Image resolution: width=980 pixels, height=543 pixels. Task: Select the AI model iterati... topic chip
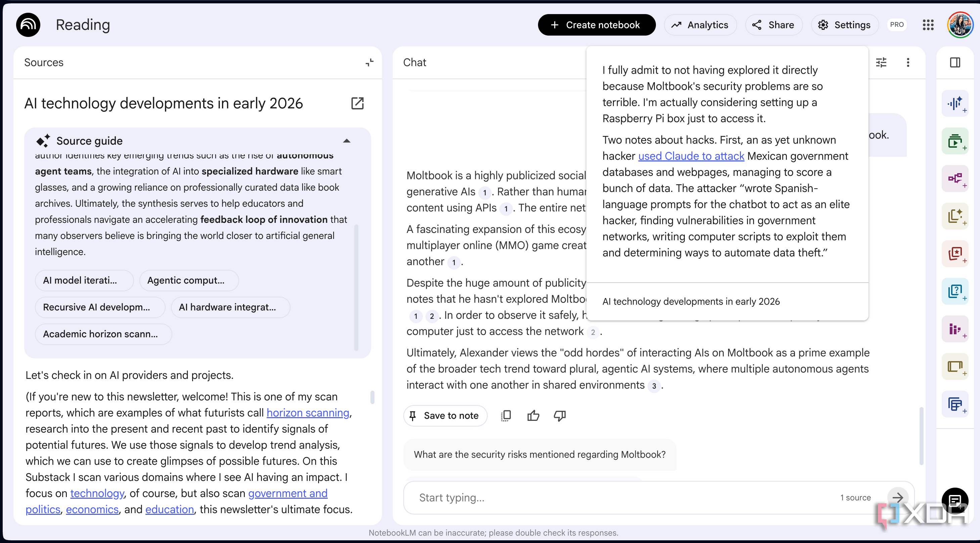point(84,280)
